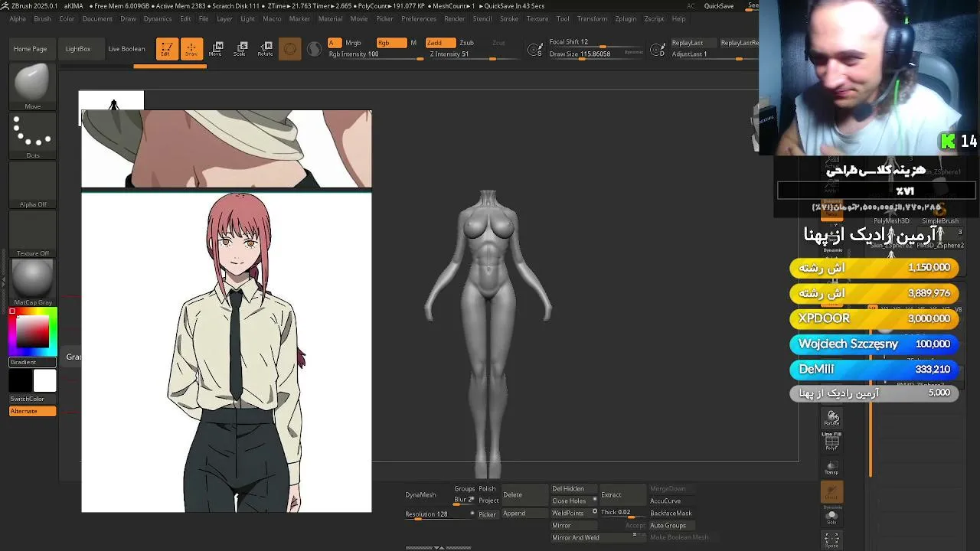Screen dimensions: 980x551
Task: Click the SwitchColor button
Action: [32, 399]
